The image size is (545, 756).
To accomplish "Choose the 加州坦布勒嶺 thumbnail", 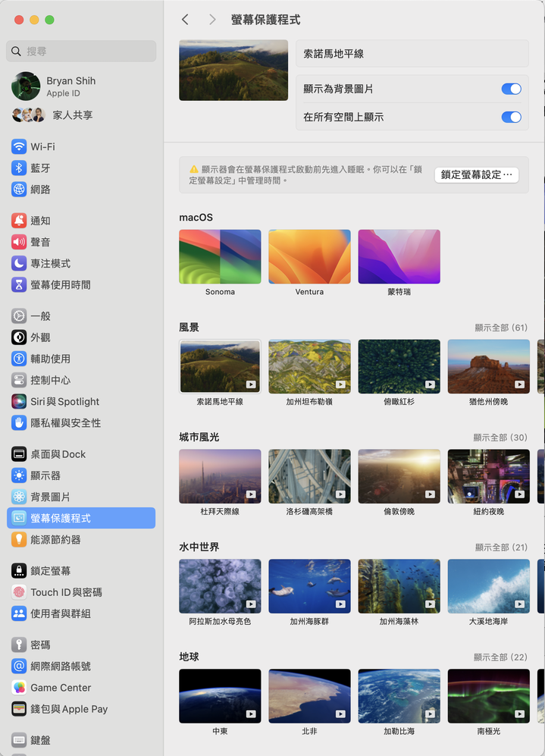I will (309, 366).
